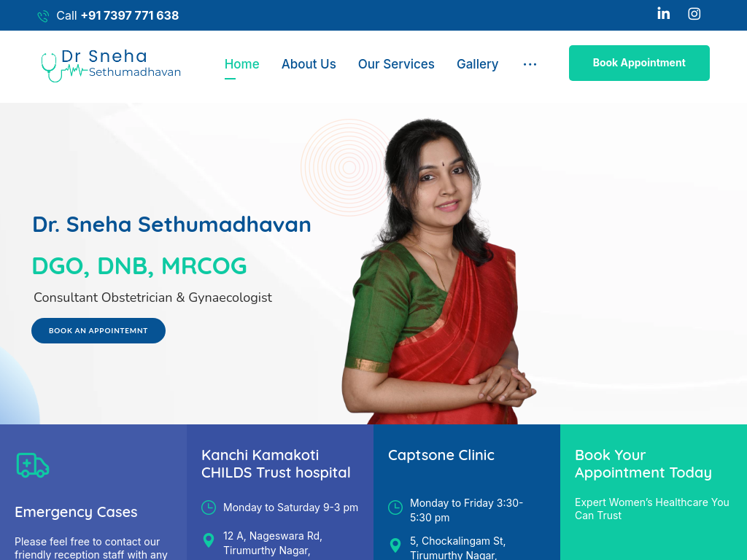Image resolution: width=747 pixels, height=560 pixels.
Task: Click the Dr Sneha stethoscope logo
Action: (x=111, y=65)
